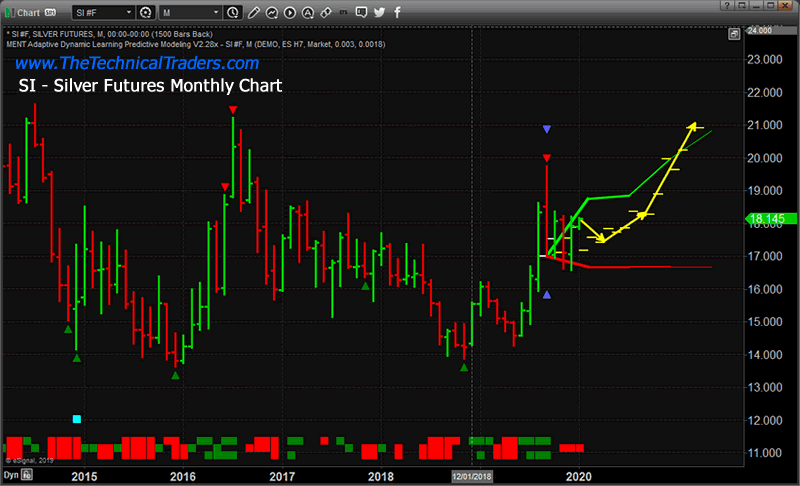Image resolution: width=800 pixels, height=486 pixels.
Task: Open the alerts circled-A icon
Action: pos(308,13)
